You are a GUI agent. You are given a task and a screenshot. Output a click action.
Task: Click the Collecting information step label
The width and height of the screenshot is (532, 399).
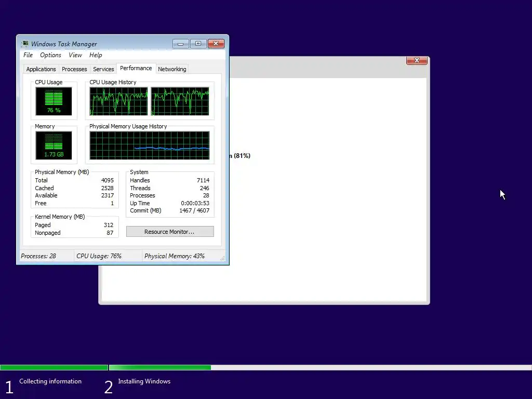pyautogui.click(x=50, y=381)
